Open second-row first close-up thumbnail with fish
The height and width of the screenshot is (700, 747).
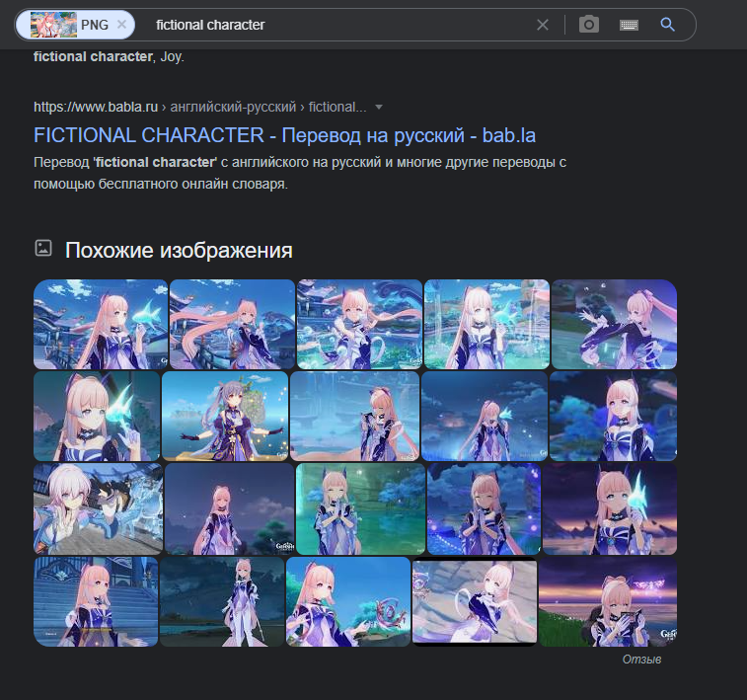97,416
